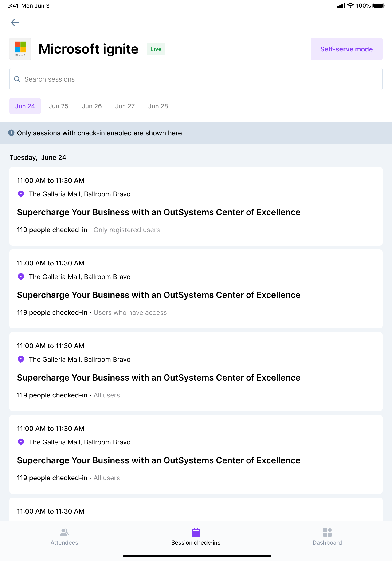The width and height of the screenshot is (392, 561).
Task: Tap the info icon in the banner
Action: 11,133
